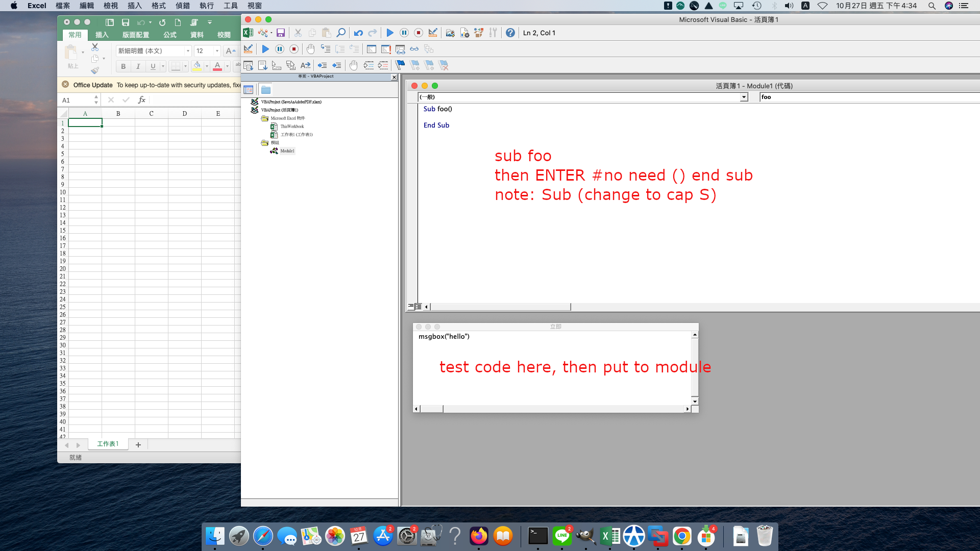Viewport: 980px width, 551px height.
Task: Click the Save icon in VBA toolbar
Action: (280, 33)
